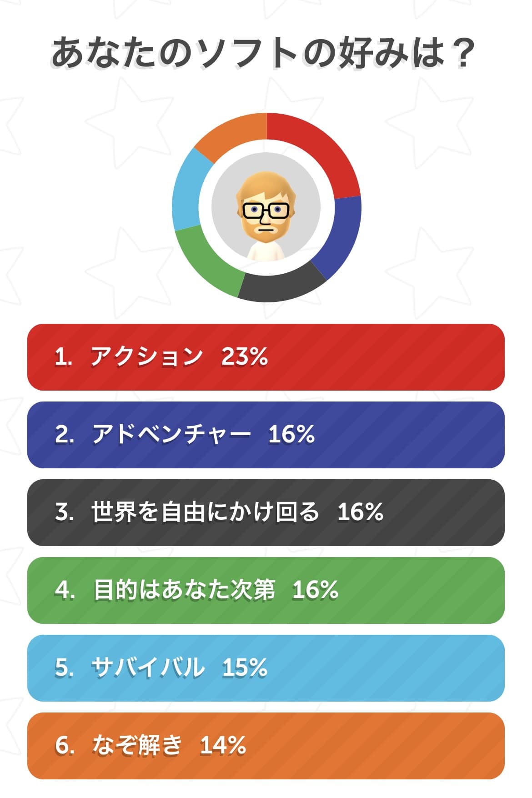Screen dimensions: 532x798
Task: Click the rank number 3. label
Action: [65, 512]
